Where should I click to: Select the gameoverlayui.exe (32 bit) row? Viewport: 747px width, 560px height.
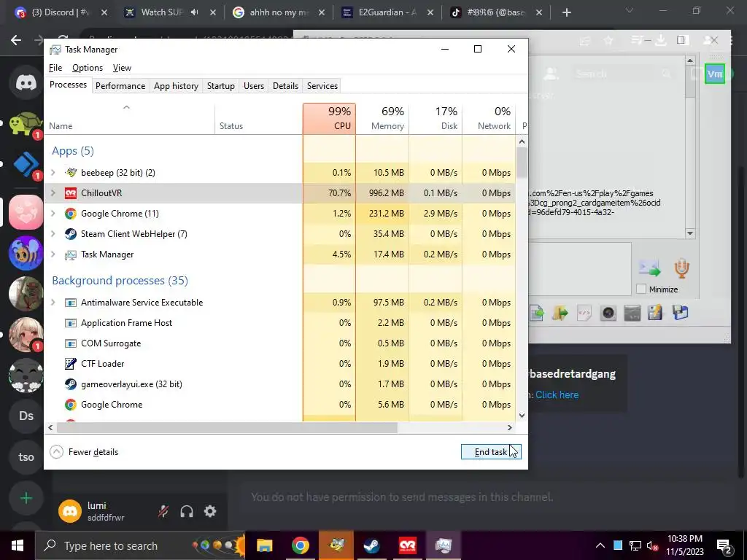click(279, 384)
